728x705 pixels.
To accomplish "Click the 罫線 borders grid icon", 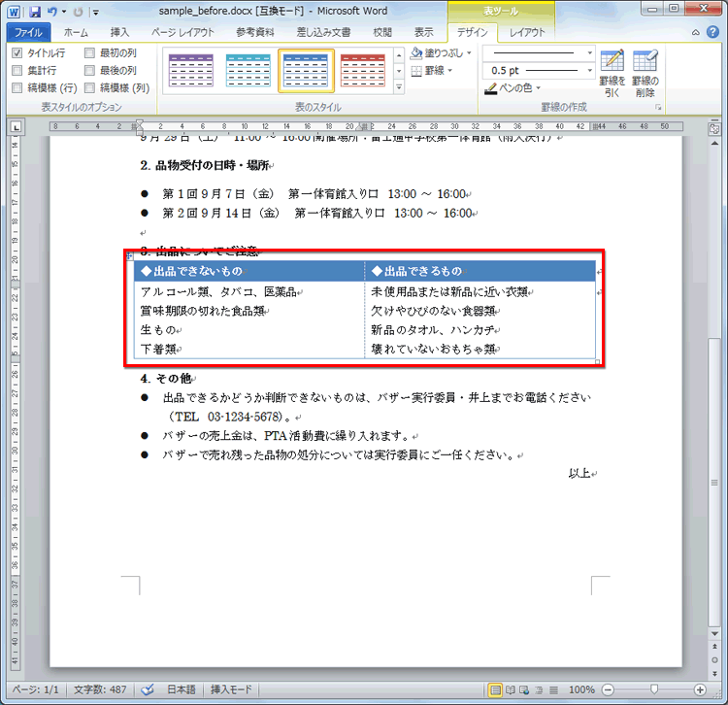I will (x=416, y=71).
